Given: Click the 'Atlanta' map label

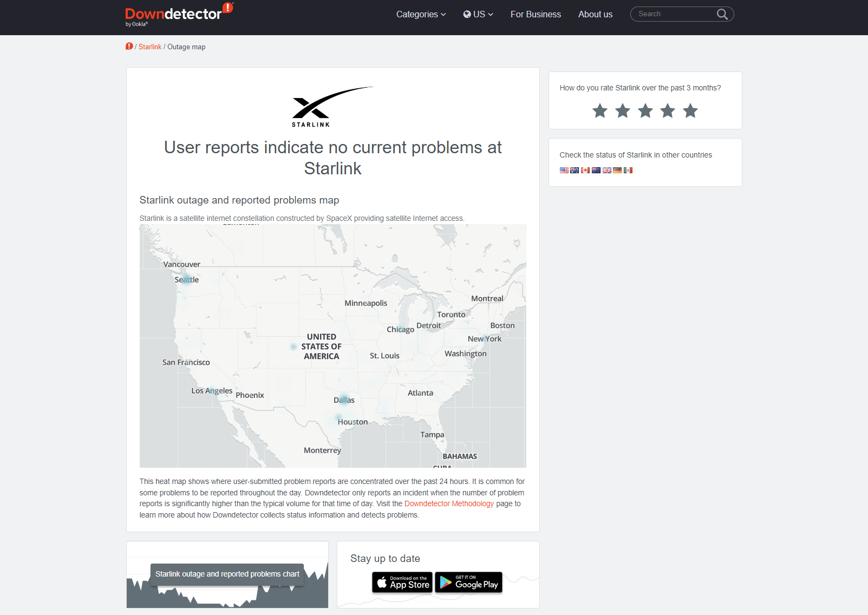Looking at the screenshot, I should (420, 393).
